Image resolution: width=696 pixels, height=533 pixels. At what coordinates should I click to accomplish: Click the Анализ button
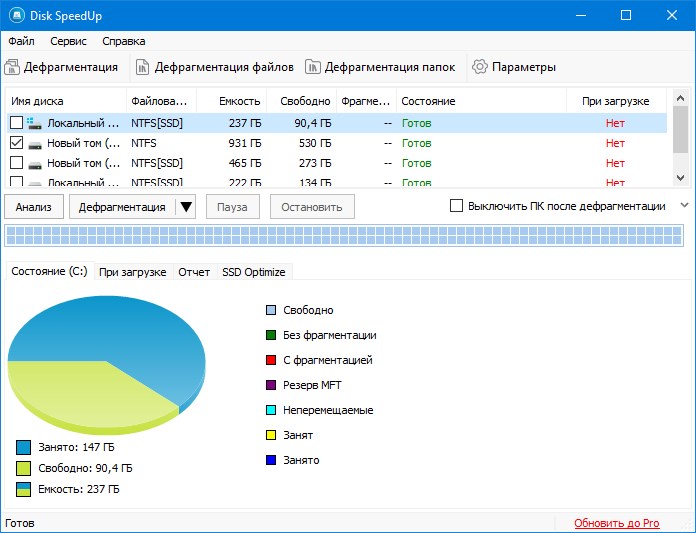pos(34,207)
